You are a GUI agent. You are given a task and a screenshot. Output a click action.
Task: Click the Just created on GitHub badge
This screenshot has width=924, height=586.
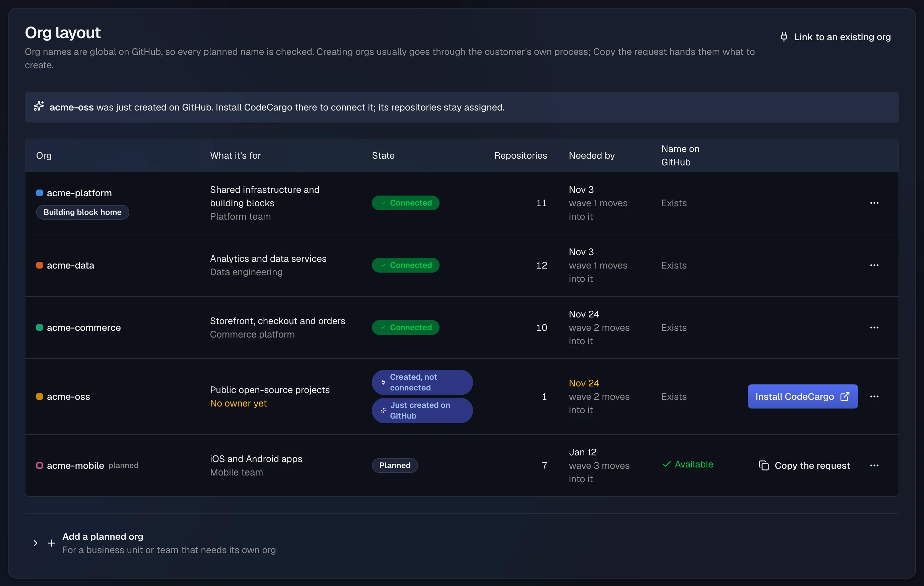coord(422,410)
